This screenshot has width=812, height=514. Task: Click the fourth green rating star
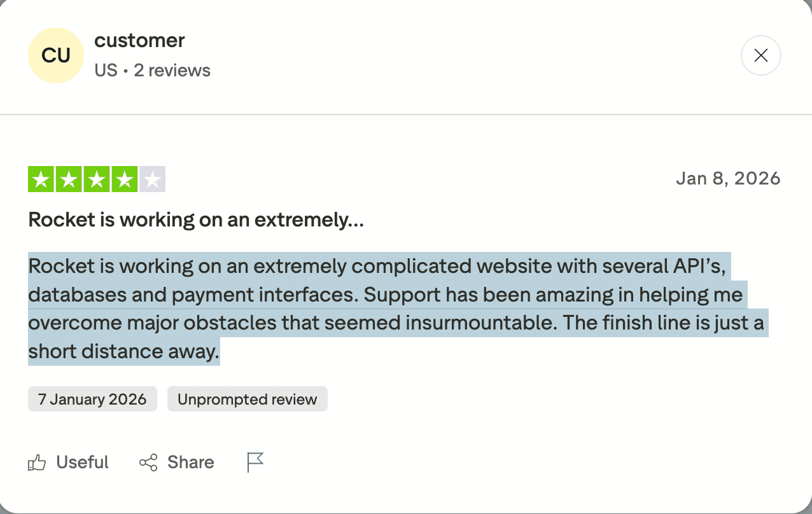coord(124,179)
